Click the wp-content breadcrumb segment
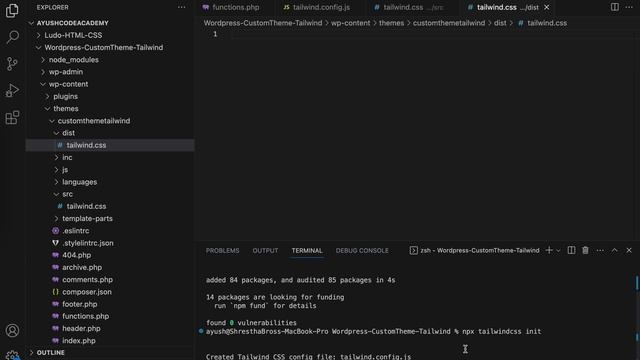 [351, 23]
